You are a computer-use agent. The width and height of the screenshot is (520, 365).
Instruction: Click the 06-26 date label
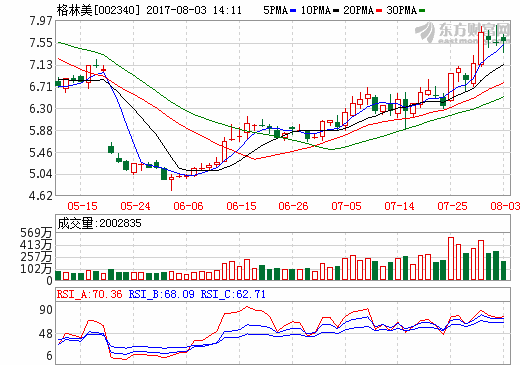293,206
